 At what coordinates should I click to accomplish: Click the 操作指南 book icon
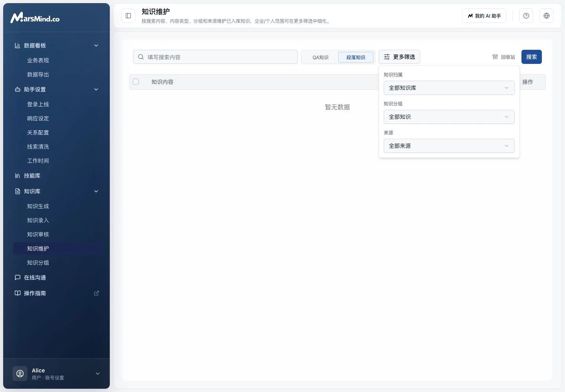(17, 293)
